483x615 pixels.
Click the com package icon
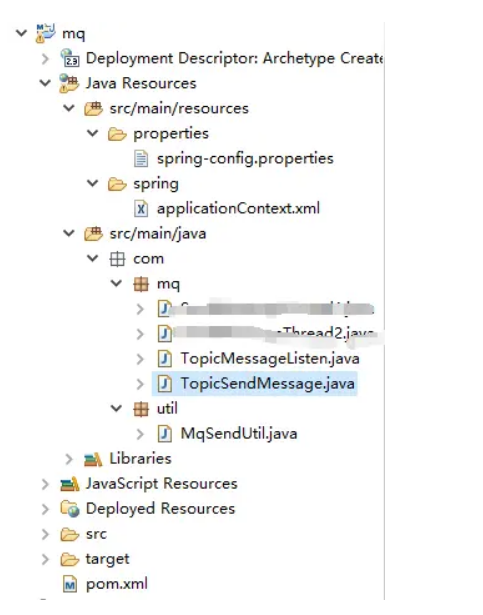click(x=117, y=259)
